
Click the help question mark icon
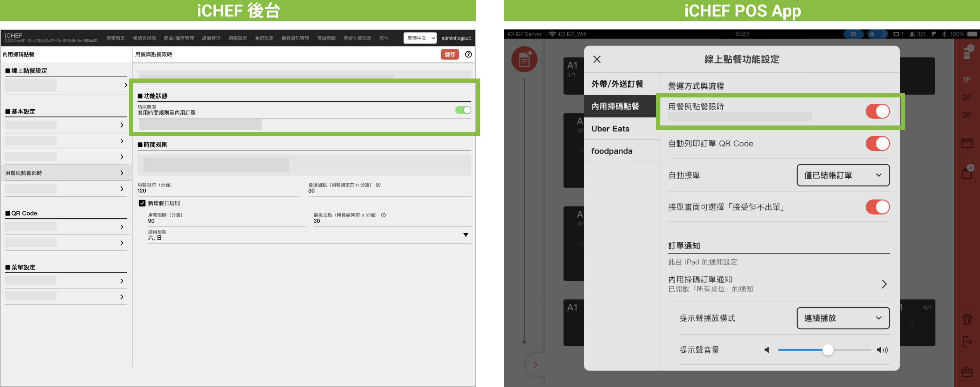[468, 54]
